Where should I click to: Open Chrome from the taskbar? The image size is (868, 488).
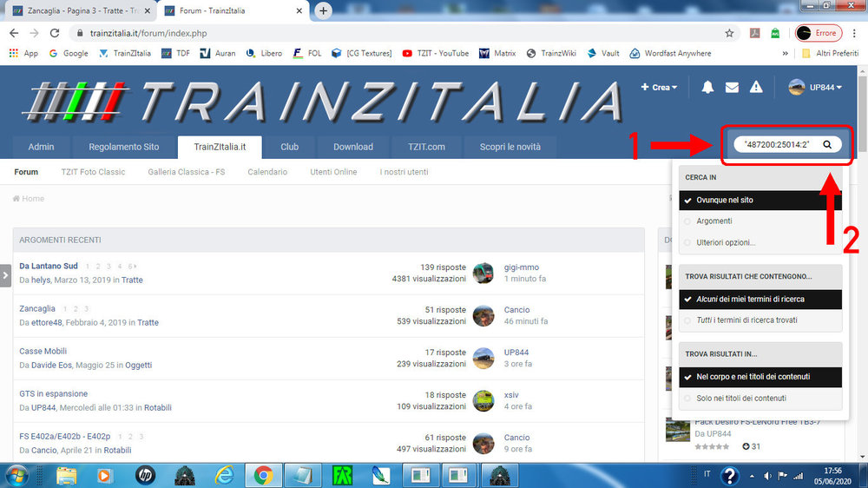coord(264,476)
